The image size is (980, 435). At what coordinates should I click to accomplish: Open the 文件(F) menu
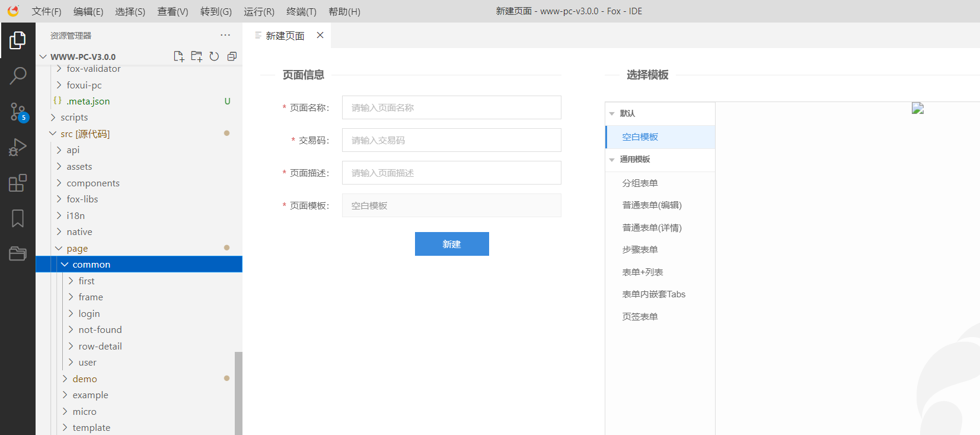pyautogui.click(x=46, y=11)
